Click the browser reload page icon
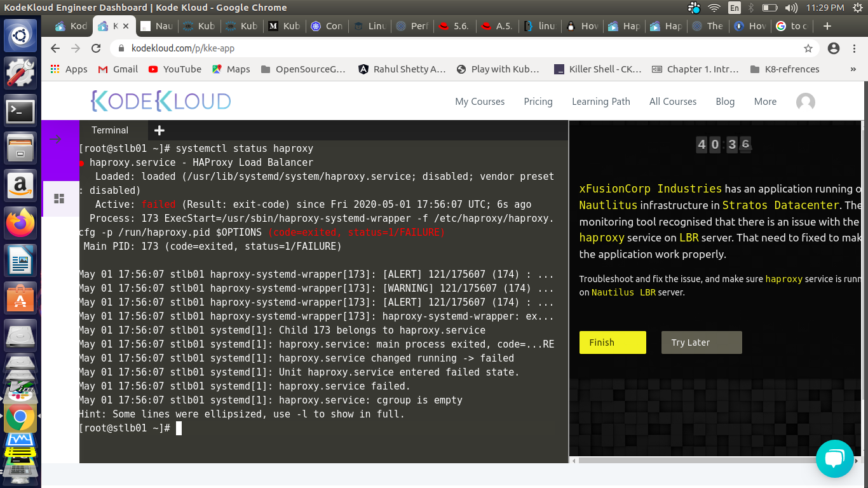 click(x=96, y=48)
